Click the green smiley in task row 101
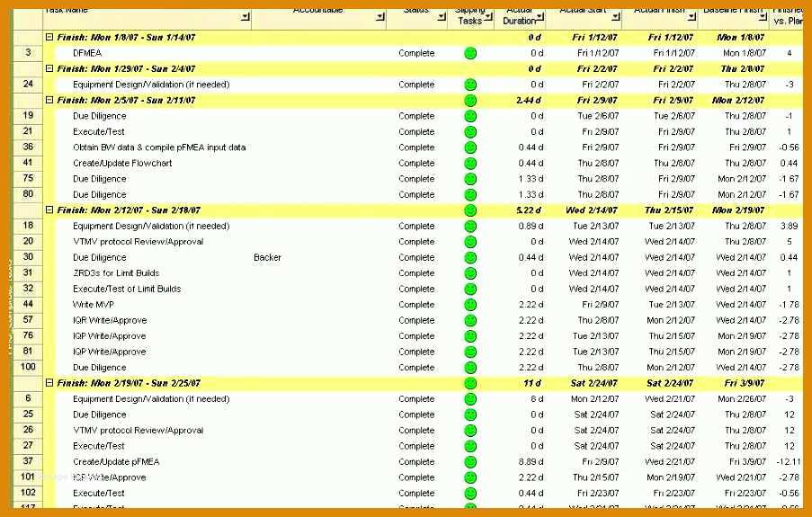This screenshot has height=517, width=812. pyautogui.click(x=470, y=477)
